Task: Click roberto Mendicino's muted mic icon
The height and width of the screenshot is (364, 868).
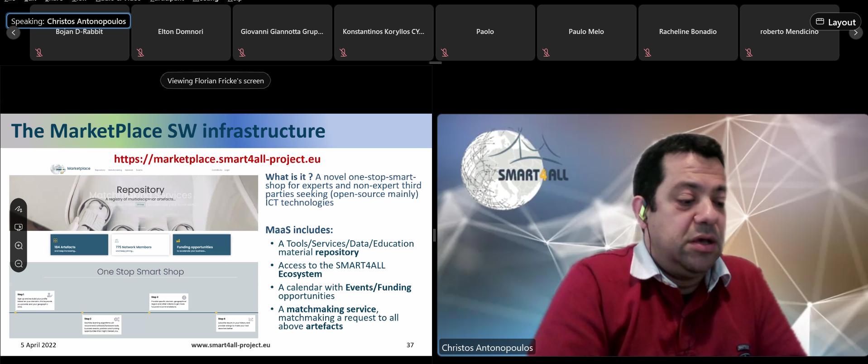Action: tap(749, 53)
